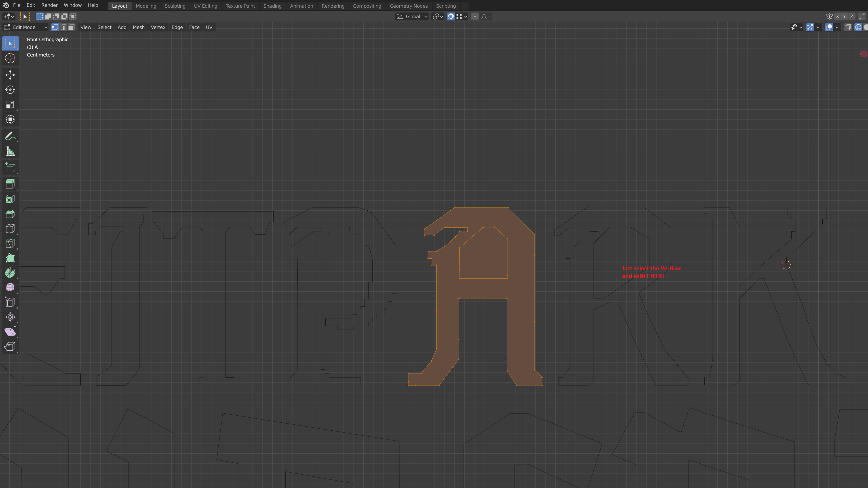This screenshot has width=868, height=488.
Task: Toggle X axis mirror
Action: coord(837,16)
